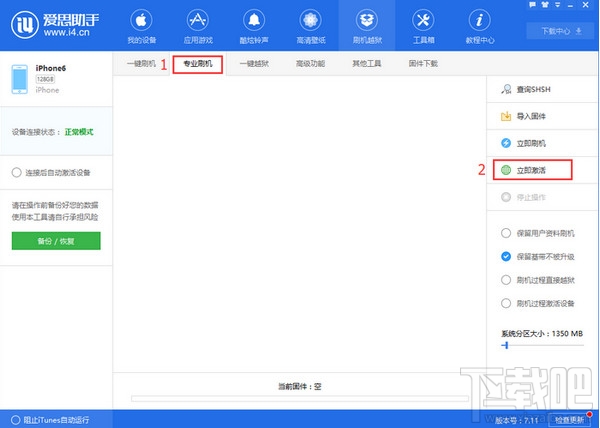600x428 pixels.
Task: Select 保留用户资料刷机 option
Action: click(506, 233)
